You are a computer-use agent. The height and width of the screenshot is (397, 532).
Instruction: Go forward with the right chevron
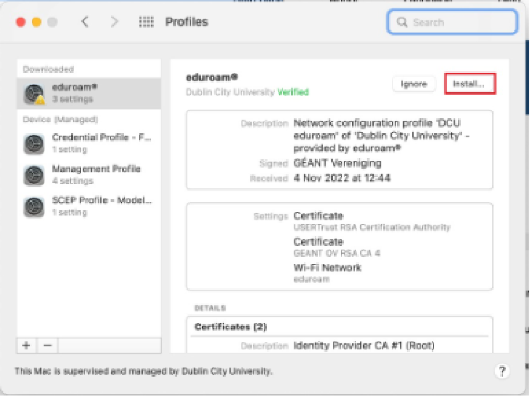point(114,22)
